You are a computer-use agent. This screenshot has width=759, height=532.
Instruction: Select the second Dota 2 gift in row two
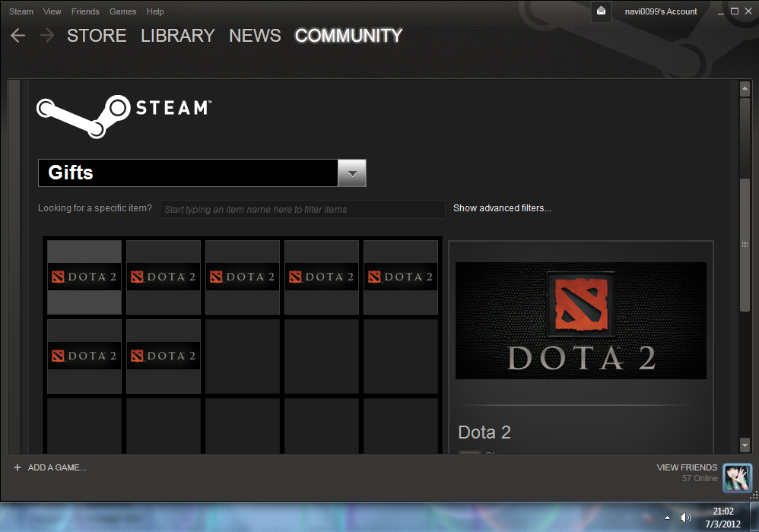click(x=164, y=356)
